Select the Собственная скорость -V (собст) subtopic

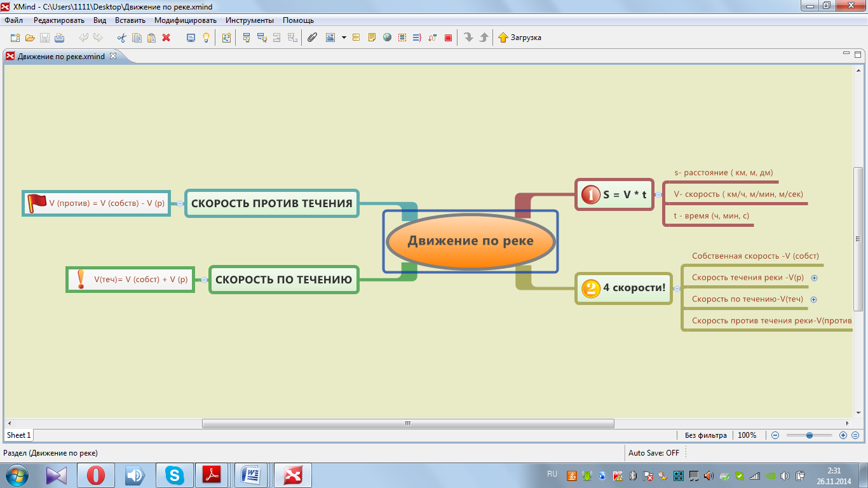point(755,256)
